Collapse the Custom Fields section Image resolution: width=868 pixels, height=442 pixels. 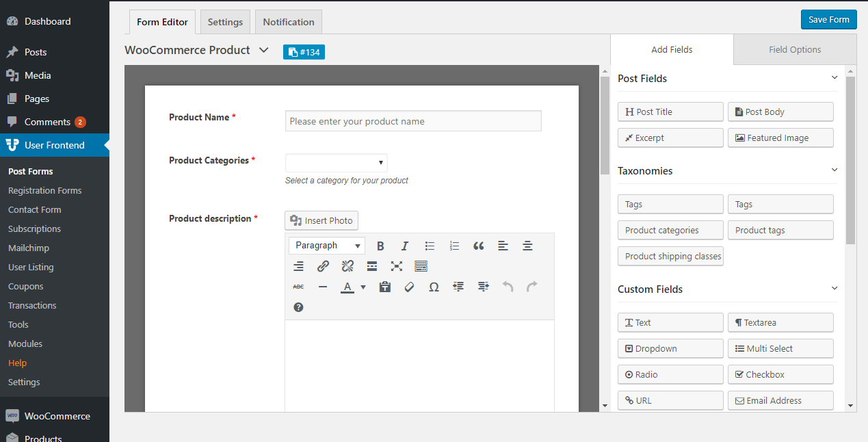coord(834,288)
